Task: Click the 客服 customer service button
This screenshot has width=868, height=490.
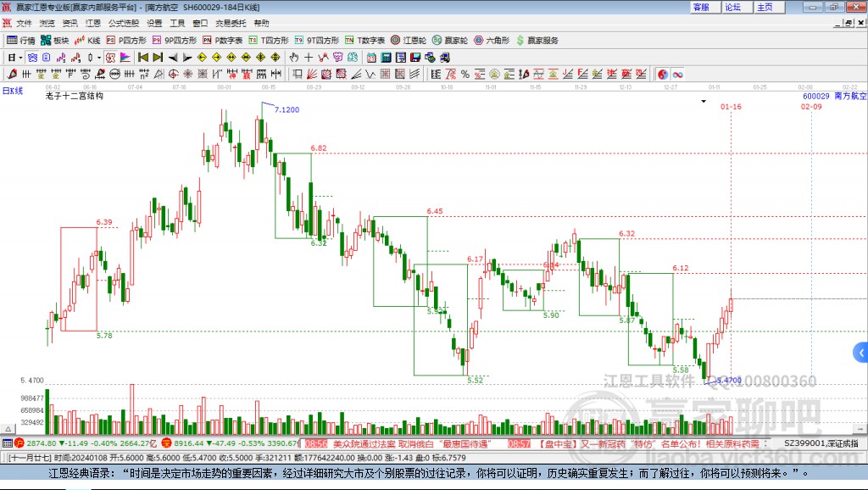Action: pos(704,7)
